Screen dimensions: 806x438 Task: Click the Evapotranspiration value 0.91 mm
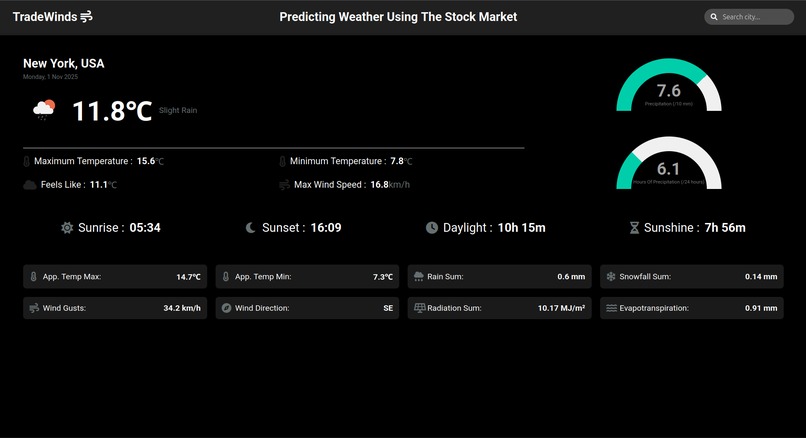click(761, 308)
